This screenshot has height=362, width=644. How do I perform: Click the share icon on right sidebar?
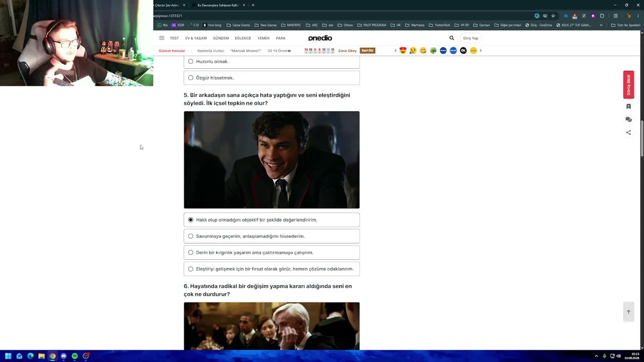pyautogui.click(x=628, y=133)
